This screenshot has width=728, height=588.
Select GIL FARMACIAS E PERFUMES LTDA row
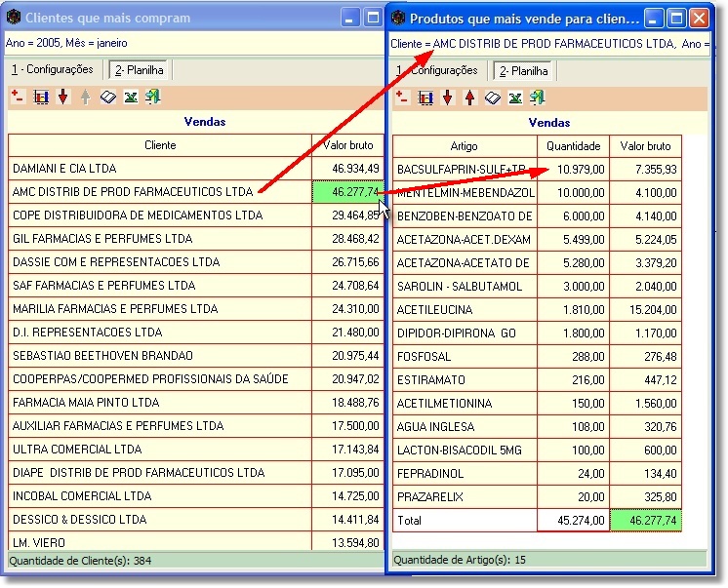[160, 239]
